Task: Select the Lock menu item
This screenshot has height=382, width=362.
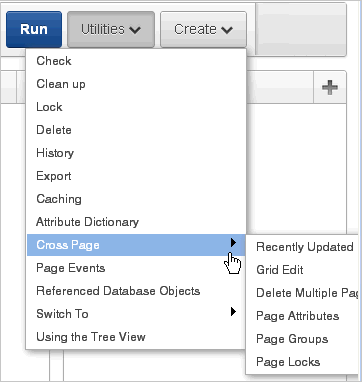Action: (x=136, y=107)
